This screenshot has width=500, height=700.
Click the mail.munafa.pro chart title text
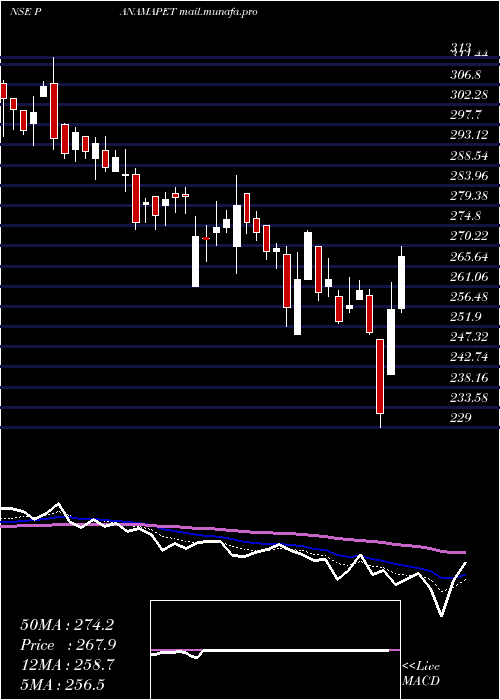(x=218, y=12)
